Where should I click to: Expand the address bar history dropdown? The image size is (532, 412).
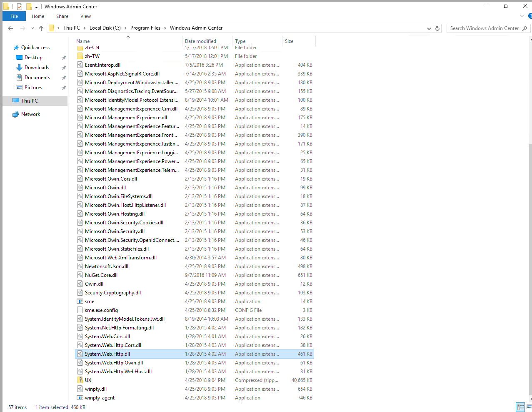pos(429,28)
